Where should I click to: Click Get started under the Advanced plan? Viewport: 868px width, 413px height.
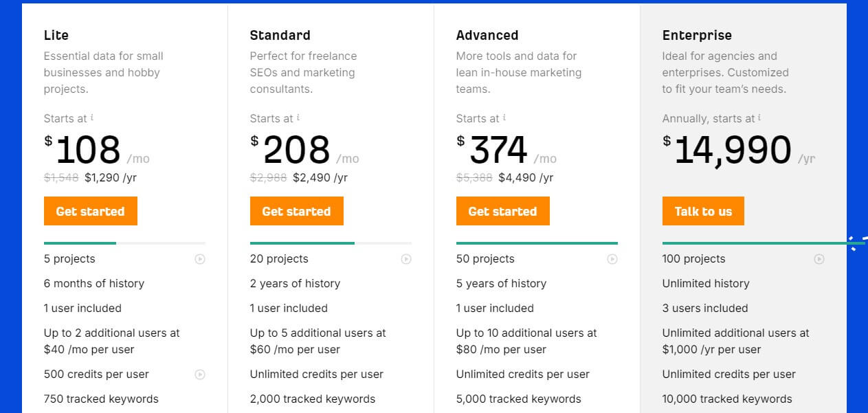(x=502, y=211)
